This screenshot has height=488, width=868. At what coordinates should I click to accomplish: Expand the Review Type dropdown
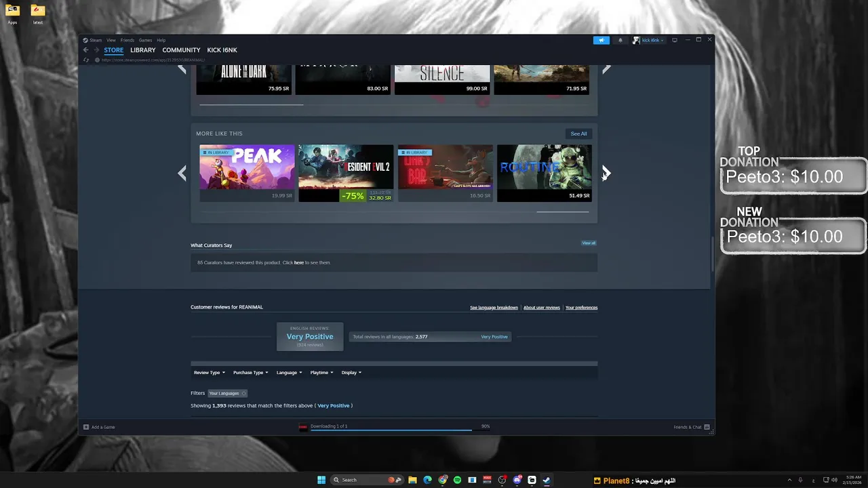(x=209, y=372)
